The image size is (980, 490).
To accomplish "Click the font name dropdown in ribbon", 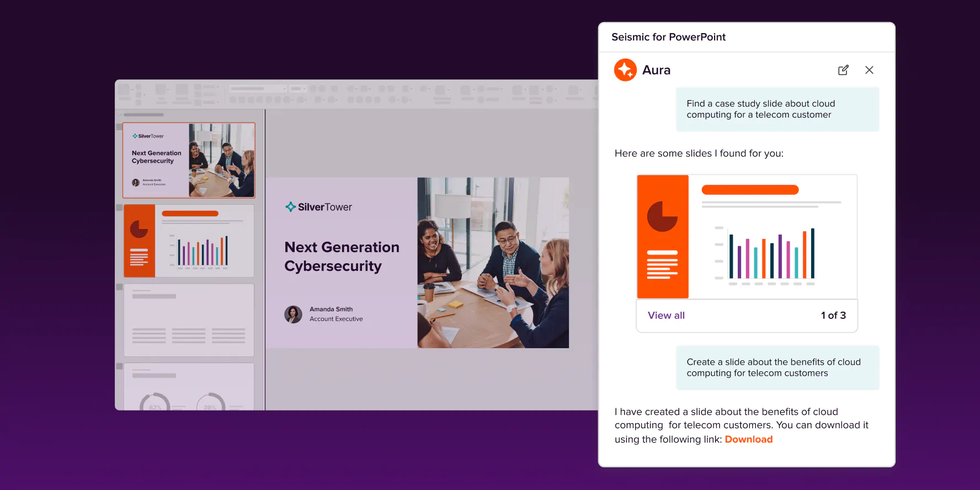I will (258, 88).
